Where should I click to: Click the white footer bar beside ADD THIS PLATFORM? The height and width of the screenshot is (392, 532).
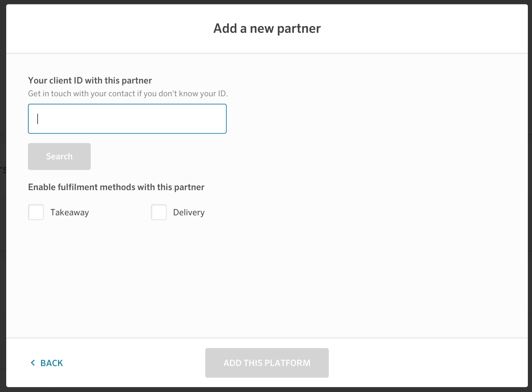[x=428, y=363]
